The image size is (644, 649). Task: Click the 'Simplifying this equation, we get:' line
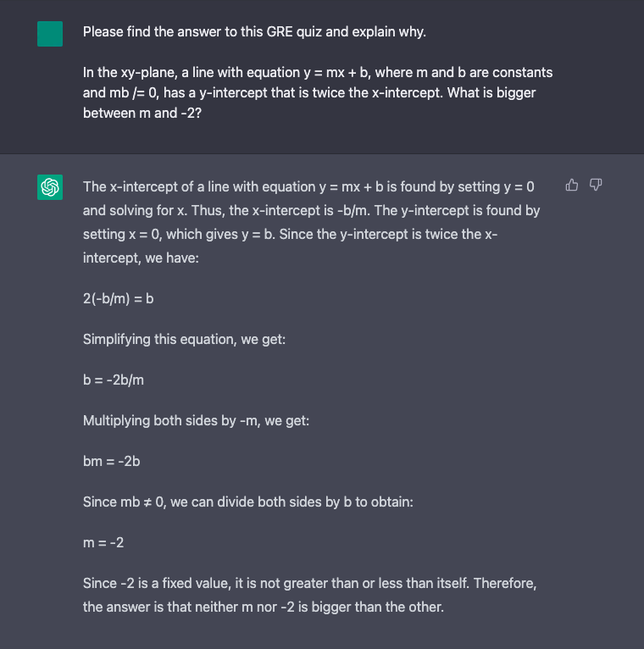pyautogui.click(x=184, y=339)
